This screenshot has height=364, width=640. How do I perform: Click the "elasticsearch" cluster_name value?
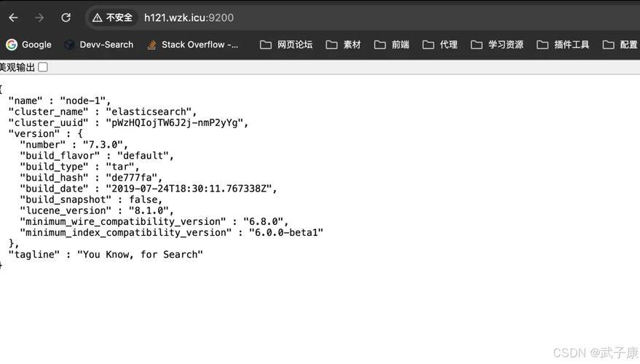[149, 112]
